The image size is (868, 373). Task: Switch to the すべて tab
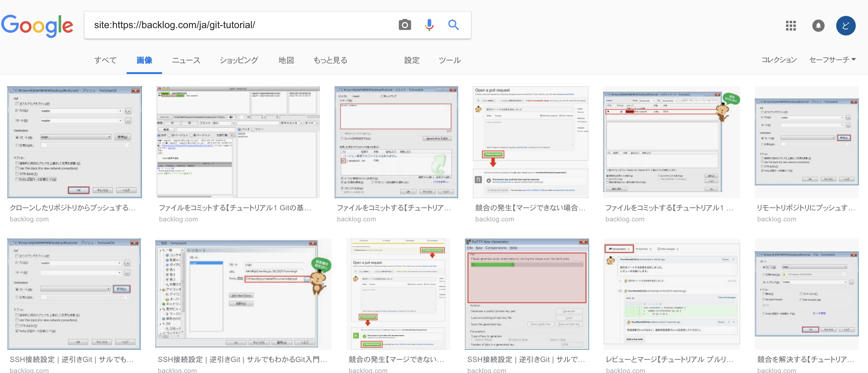(x=105, y=60)
